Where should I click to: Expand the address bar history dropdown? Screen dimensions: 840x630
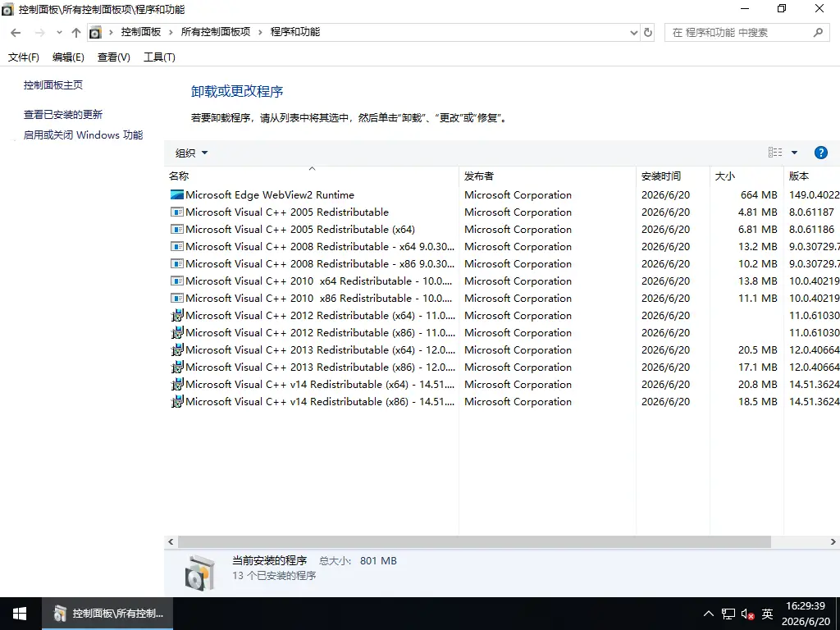click(634, 33)
